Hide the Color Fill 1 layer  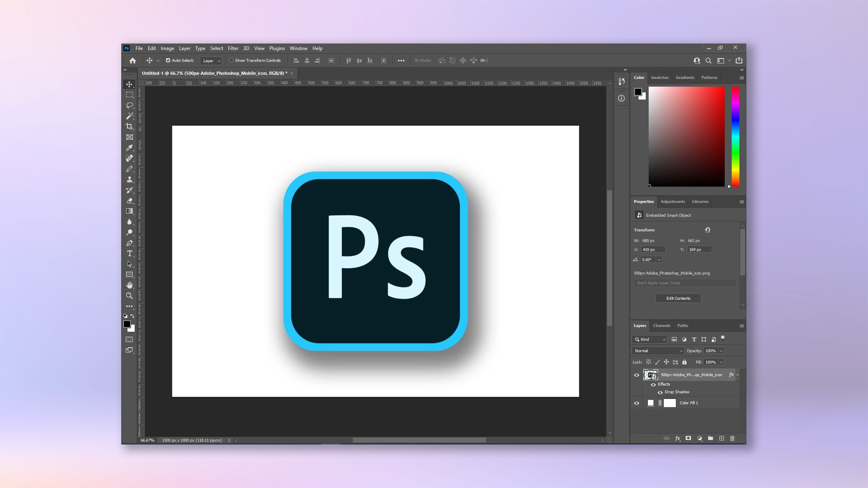coord(637,403)
